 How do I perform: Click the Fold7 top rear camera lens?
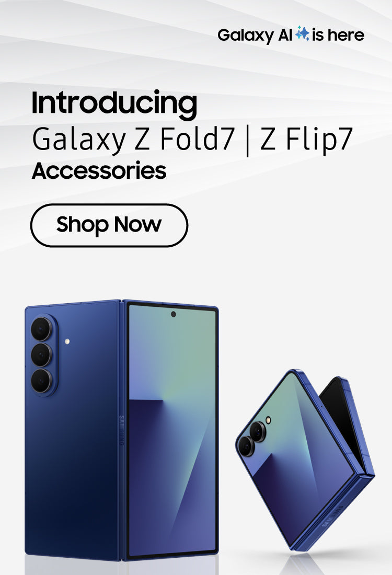point(41,329)
